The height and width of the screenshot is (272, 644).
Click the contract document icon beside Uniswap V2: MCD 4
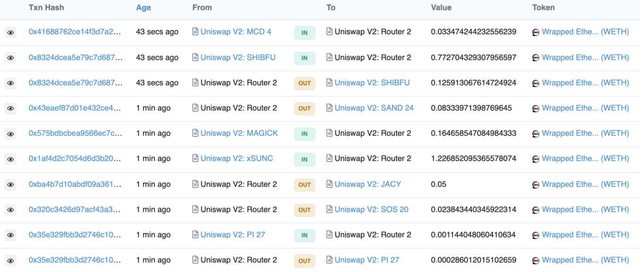coord(195,32)
